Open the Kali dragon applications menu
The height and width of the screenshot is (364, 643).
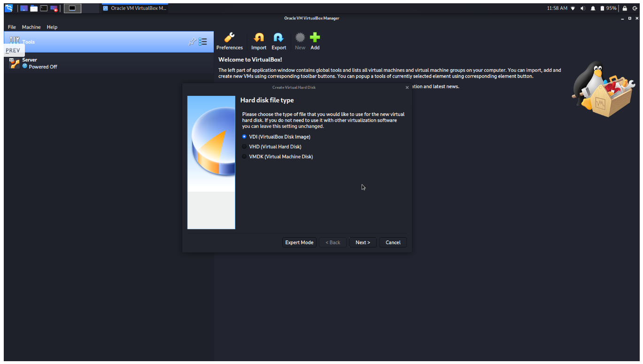point(8,8)
